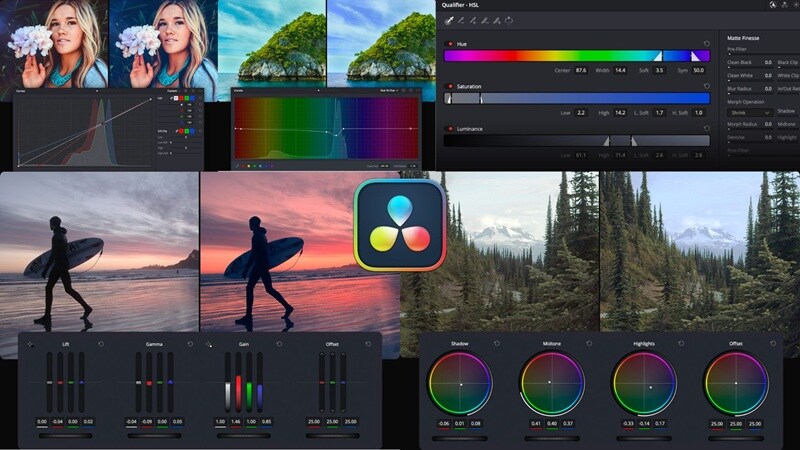
Task: Toggle the green channel in Custom curves
Action: point(187,98)
